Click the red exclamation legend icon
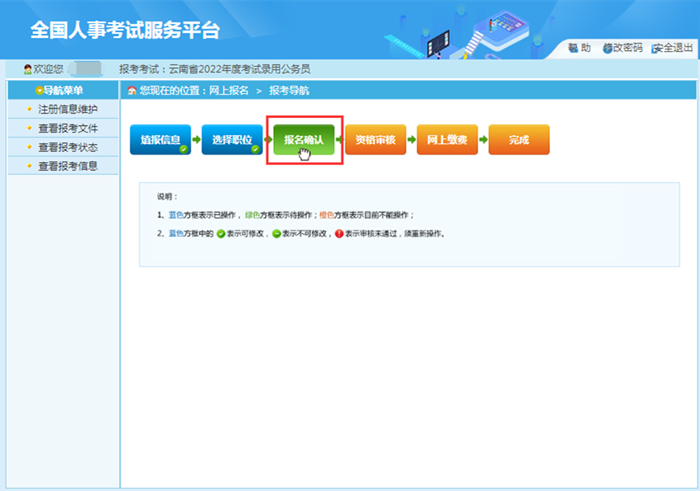This screenshot has height=491, width=700. pyautogui.click(x=339, y=233)
